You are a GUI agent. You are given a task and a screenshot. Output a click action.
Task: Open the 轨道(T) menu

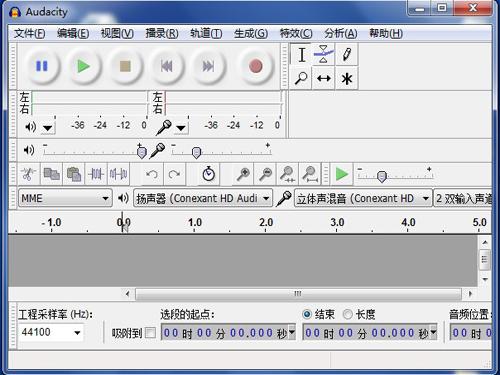tap(206, 33)
